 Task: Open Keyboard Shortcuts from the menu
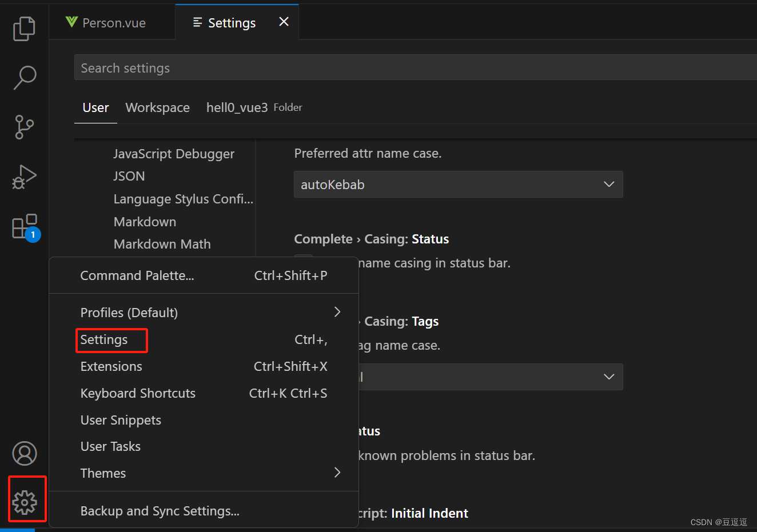(x=204, y=393)
